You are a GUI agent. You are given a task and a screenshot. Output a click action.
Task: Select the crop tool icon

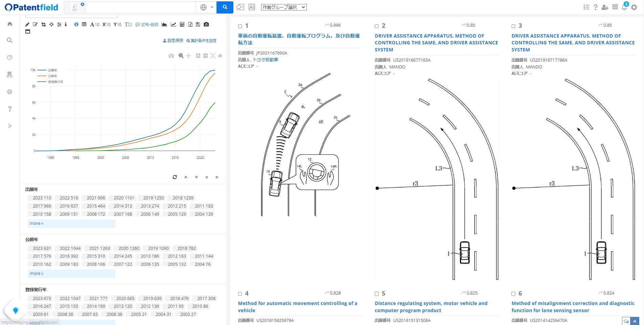point(44,24)
